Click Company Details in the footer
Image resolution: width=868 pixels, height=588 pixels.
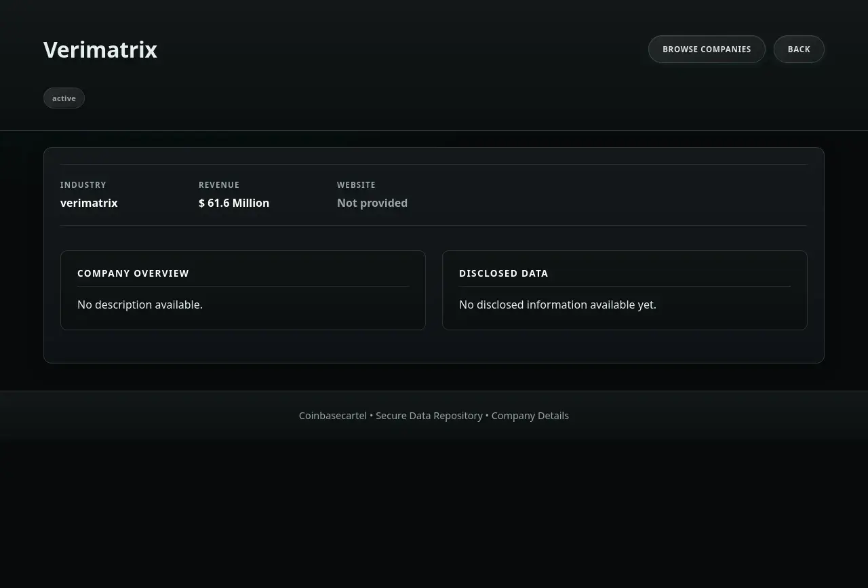(x=530, y=416)
